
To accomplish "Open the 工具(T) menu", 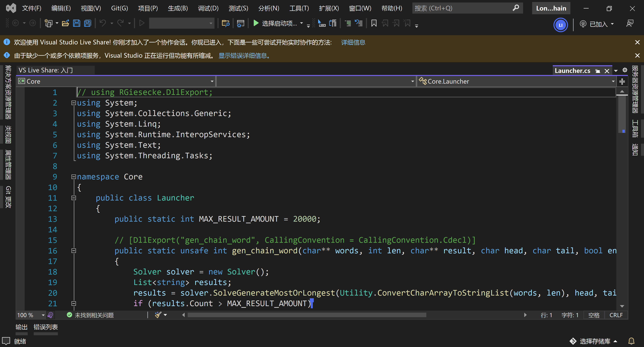I will 299,8.
